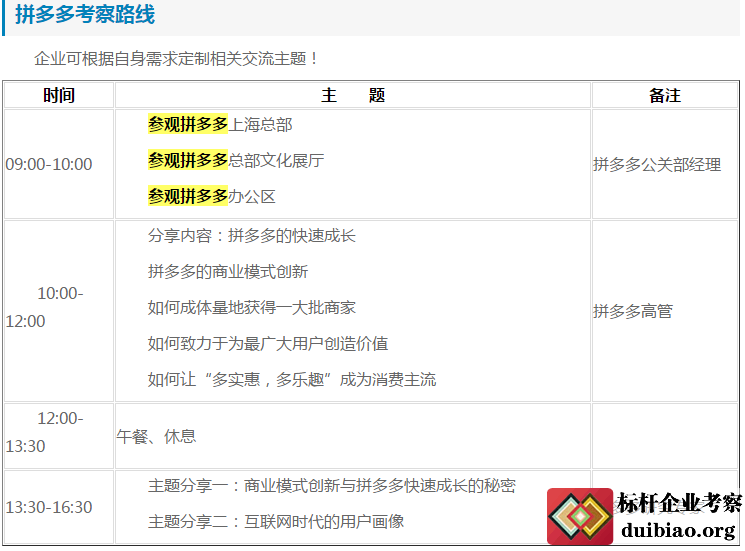
Task: Click the remark 拼多多公关部经理
Action: pyautogui.click(x=657, y=165)
